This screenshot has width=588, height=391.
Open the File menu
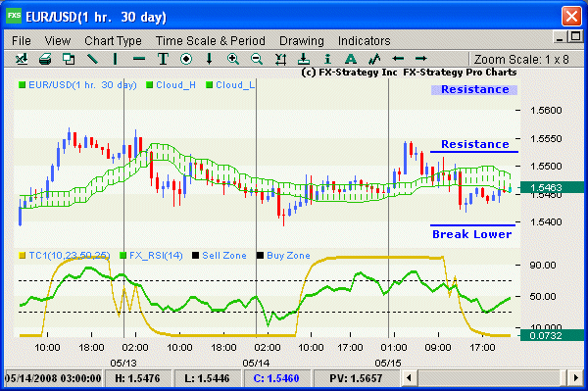pos(22,40)
